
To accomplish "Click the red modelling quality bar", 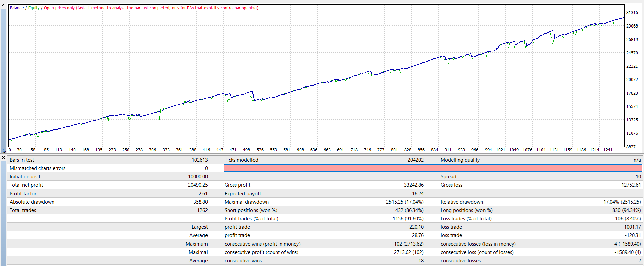I will [x=432, y=168].
